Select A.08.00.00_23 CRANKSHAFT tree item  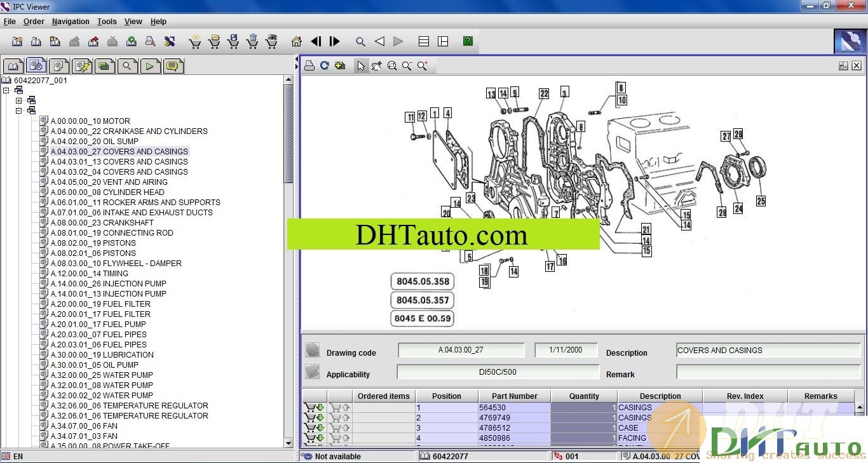[102, 222]
